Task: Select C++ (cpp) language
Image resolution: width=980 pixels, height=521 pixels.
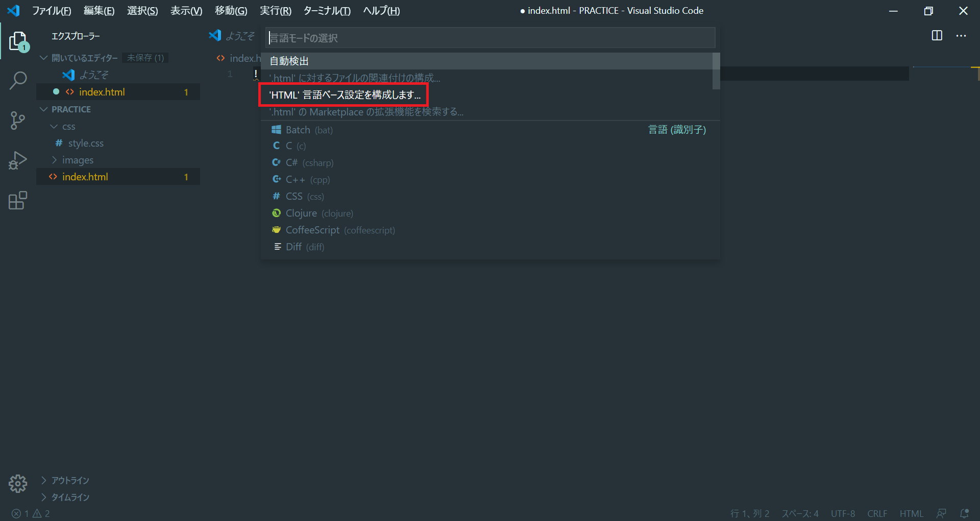Action: (x=490, y=180)
